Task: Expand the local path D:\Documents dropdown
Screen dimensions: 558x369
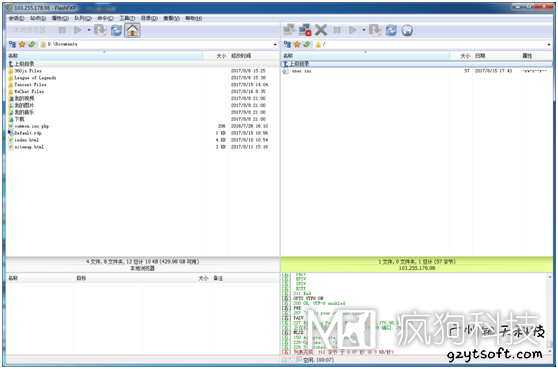Action: pyautogui.click(x=275, y=44)
